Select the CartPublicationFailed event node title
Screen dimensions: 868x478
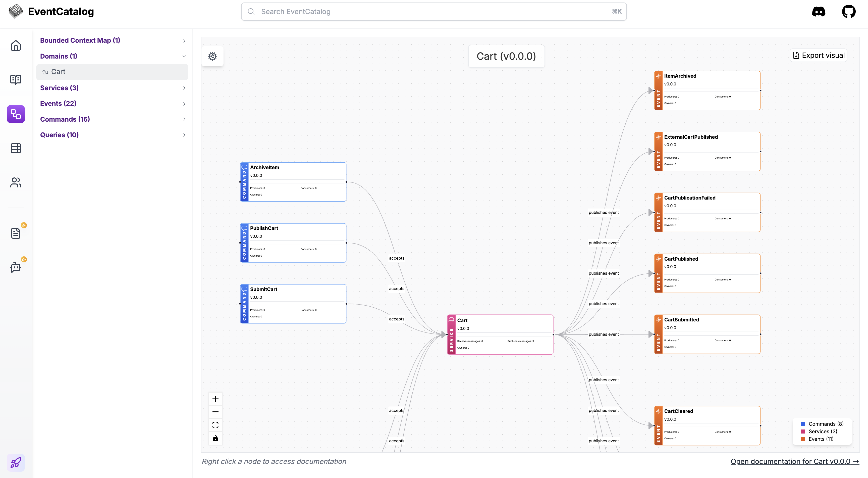click(690, 198)
